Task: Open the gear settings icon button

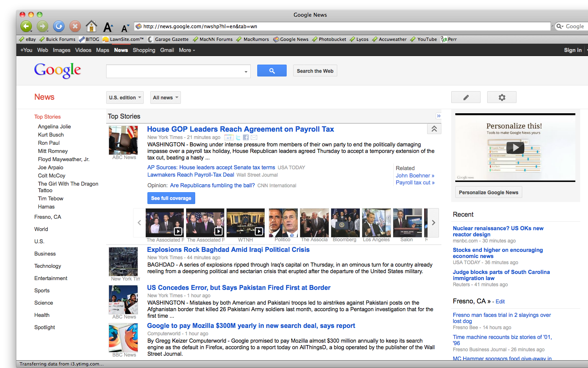Action: coord(502,97)
